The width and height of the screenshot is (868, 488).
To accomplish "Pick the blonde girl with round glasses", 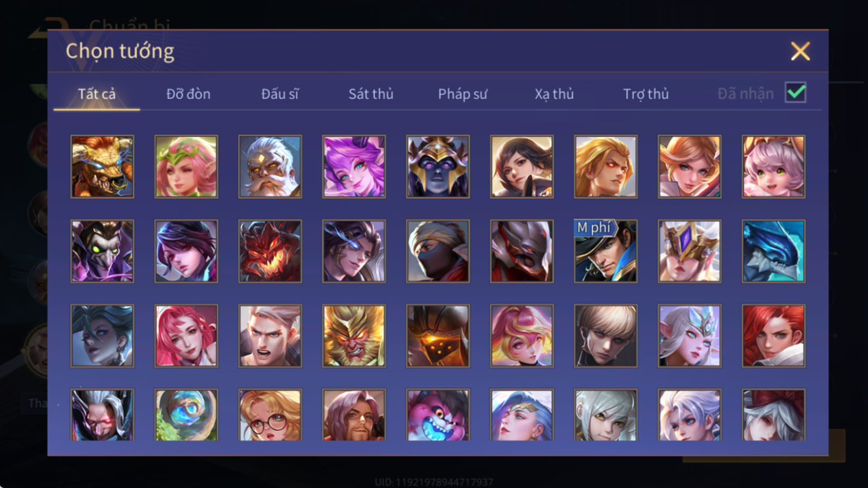I will (270, 415).
